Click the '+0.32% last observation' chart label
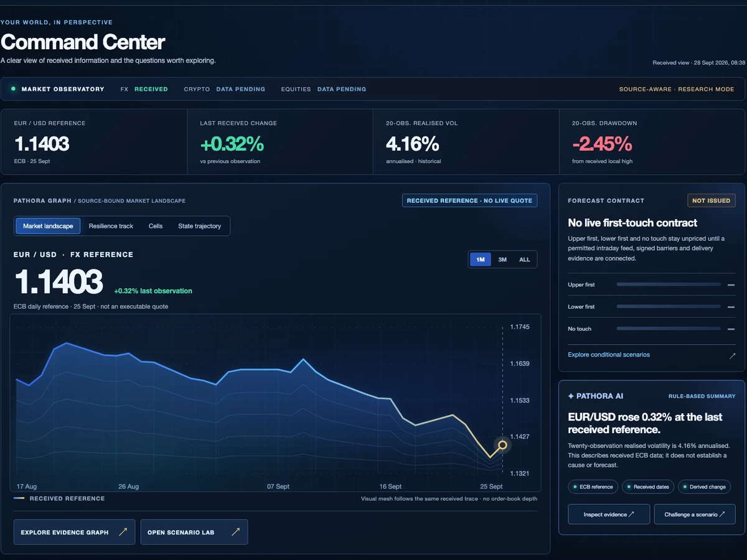The image size is (747, 560). [x=153, y=291]
